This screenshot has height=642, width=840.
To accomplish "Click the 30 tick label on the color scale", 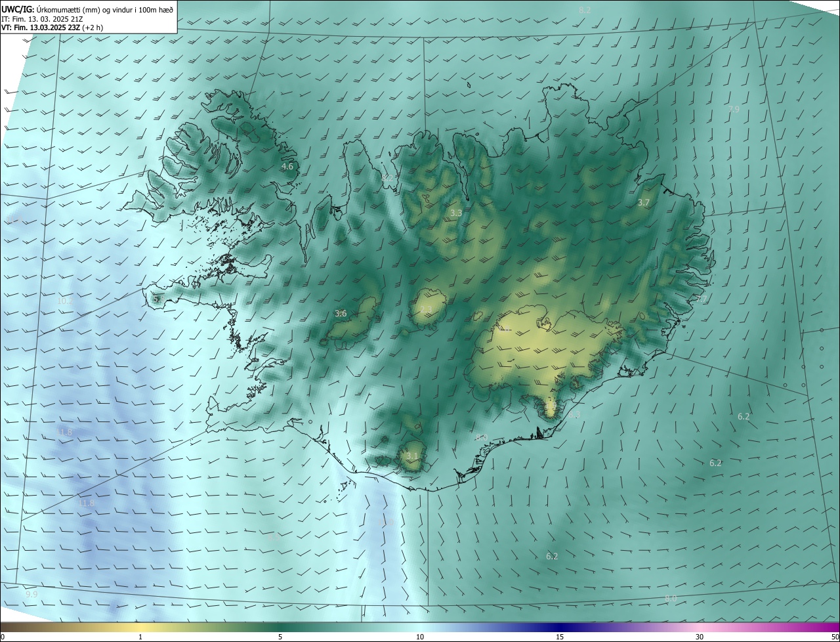I will (x=700, y=637).
